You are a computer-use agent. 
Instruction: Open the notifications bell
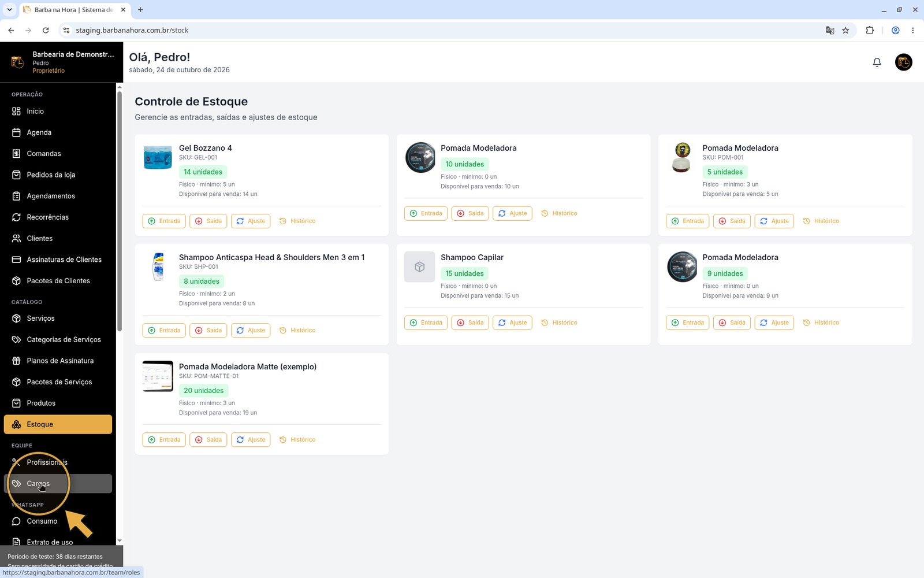[x=877, y=62]
